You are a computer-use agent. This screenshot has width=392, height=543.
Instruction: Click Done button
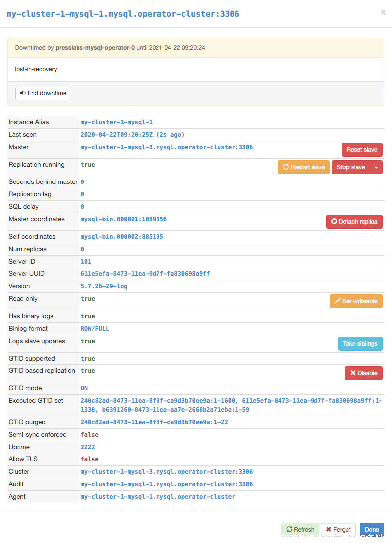[x=372, y=529]
